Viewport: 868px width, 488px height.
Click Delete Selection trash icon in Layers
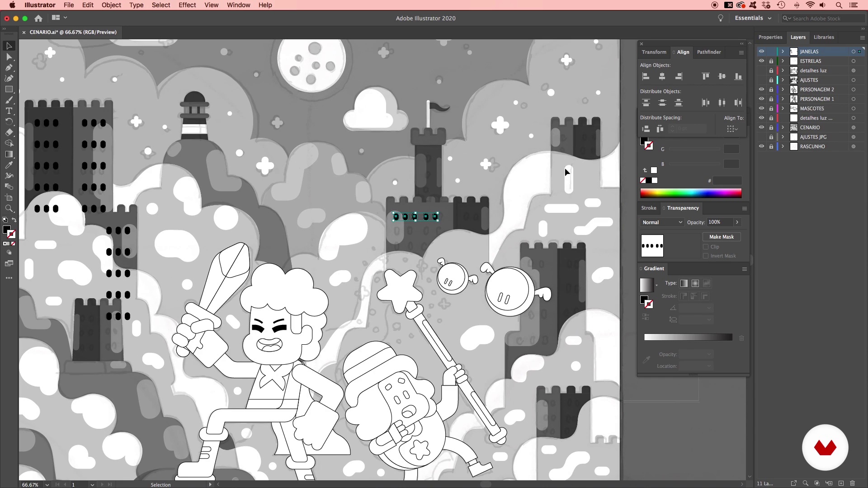(853, 483)
